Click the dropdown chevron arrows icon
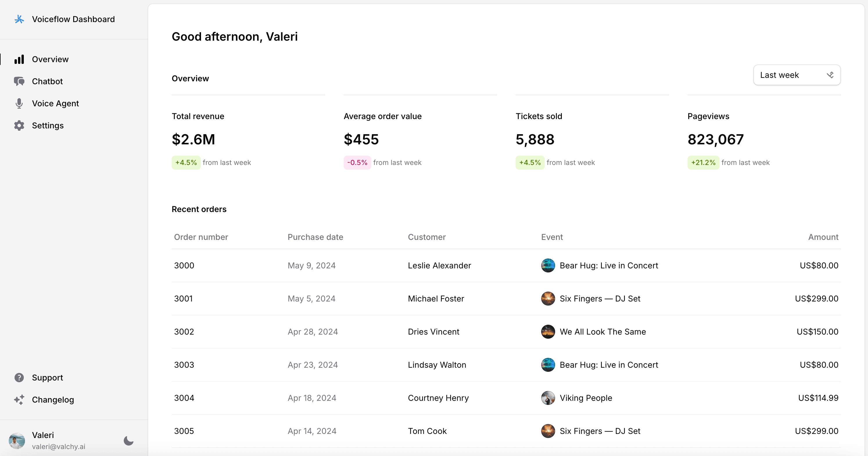This screenshot has width=868, height=456. click(x=830, y=75)
